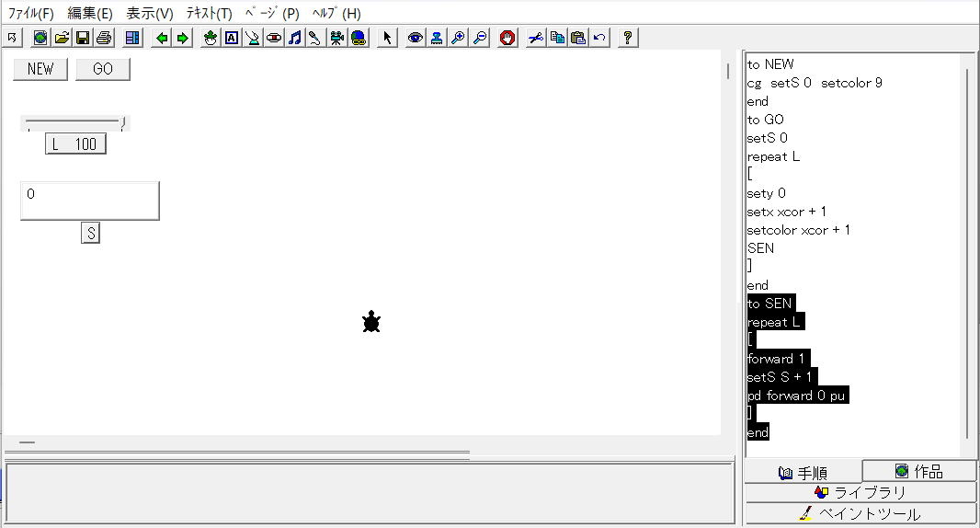This screenshot has width=980, height=528.
Task: Click the red stop-all hand icon
Action: (507, 38)
